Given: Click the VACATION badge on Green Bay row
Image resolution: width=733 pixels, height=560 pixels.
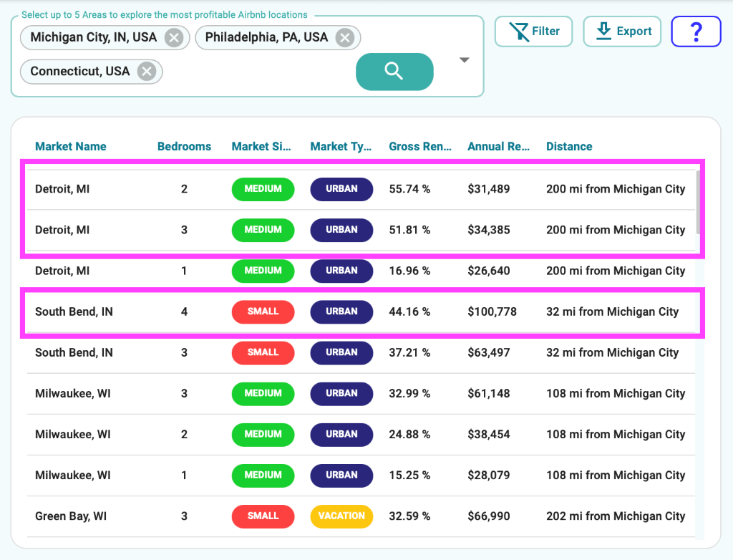Looking at the screenshot, I should [x=341, y=516].
